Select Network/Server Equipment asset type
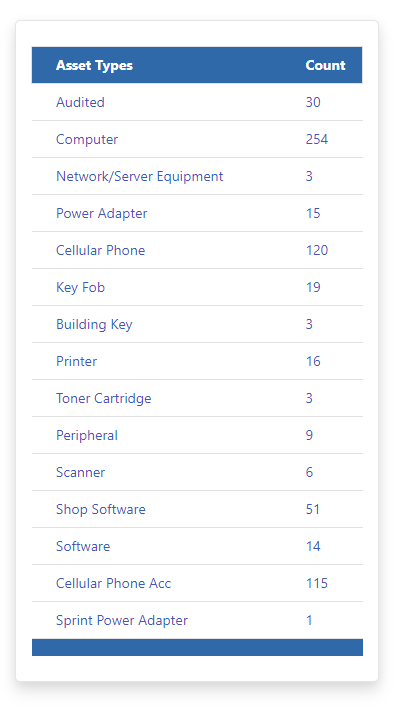The image size is (398, 707). pos(139,176)
